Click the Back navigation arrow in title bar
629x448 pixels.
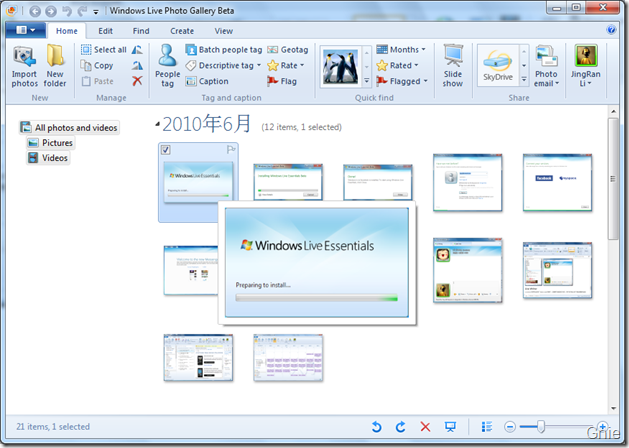tap(35, 11)
